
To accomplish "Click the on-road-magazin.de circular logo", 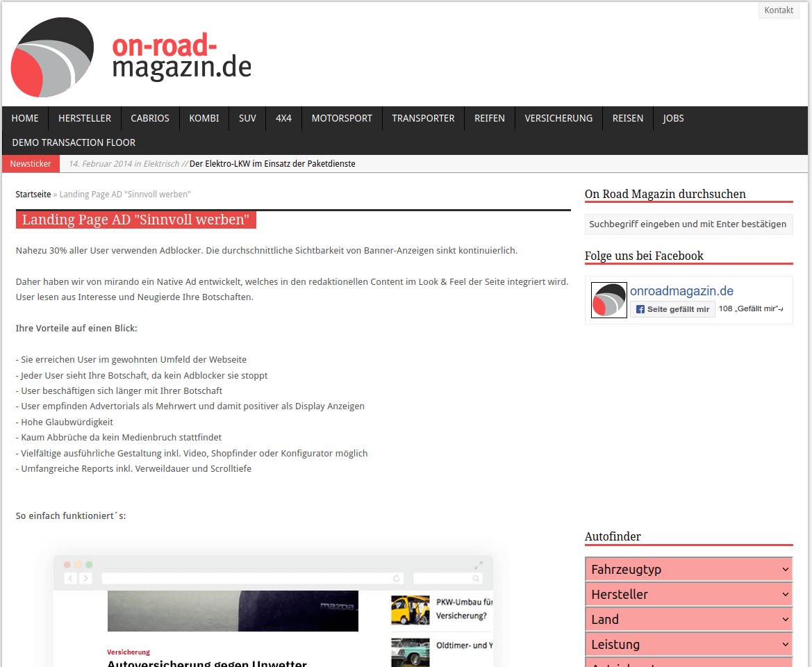I will pos(52,58).
